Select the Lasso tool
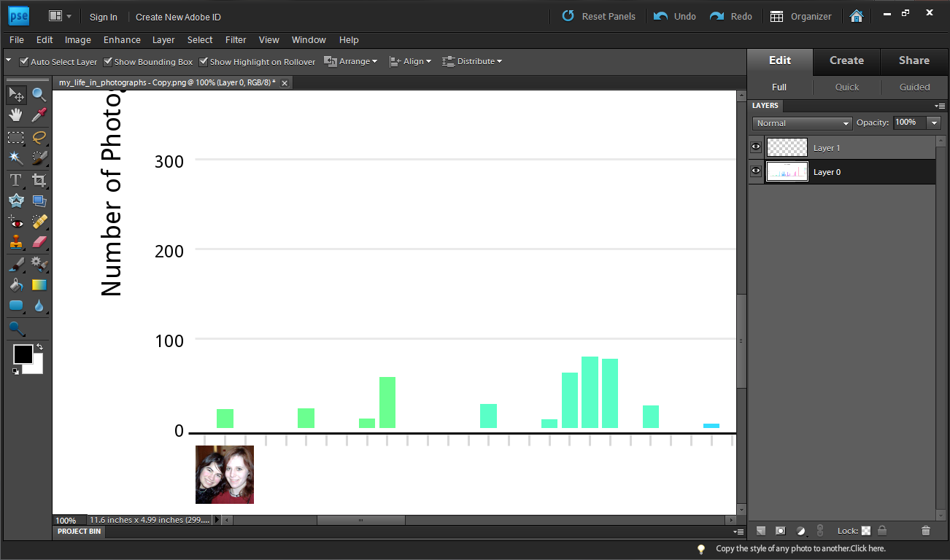Image resolution: width=950 pixels, height=560 pixels. coord(39,137)
